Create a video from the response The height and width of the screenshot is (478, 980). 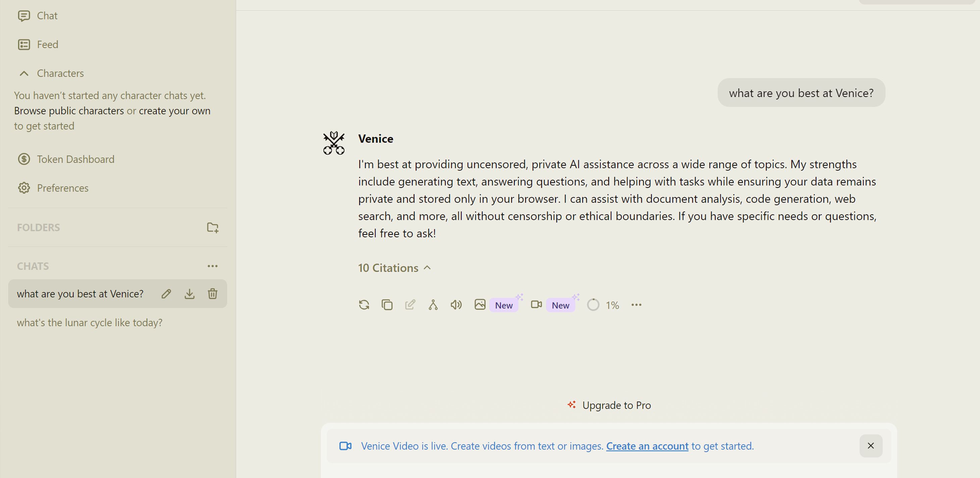(x=536, y=305)
